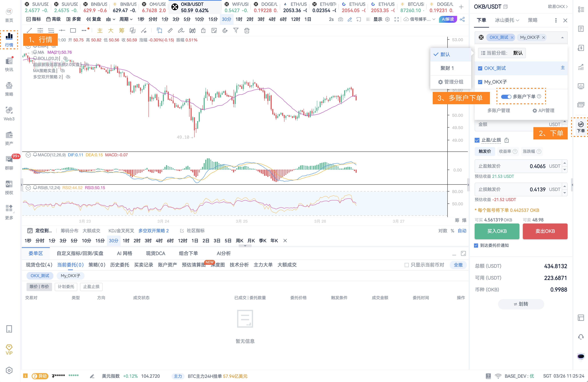Screen dimensions: 588x382
Task: Decrease 止损触发价 with down stepper
Action: pyautogui.click(x=565, y=193)
